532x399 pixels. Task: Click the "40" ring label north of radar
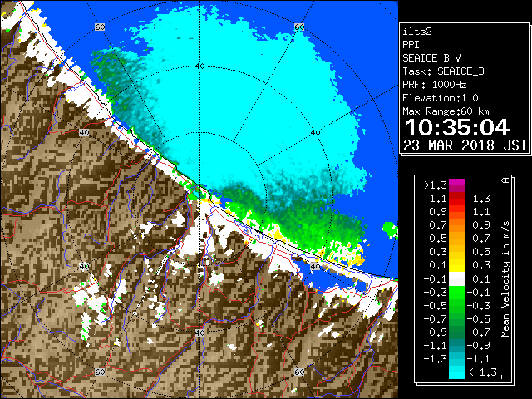pos(200,66)
